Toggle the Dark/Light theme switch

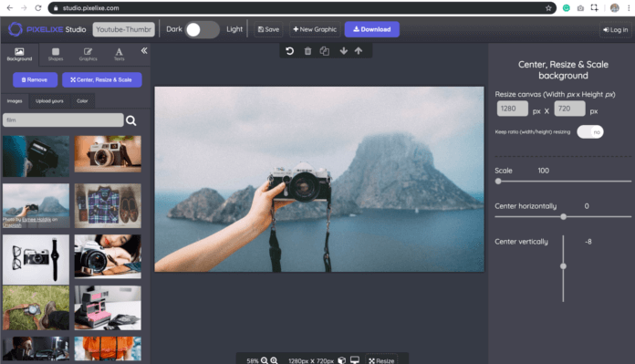(202, 29)
